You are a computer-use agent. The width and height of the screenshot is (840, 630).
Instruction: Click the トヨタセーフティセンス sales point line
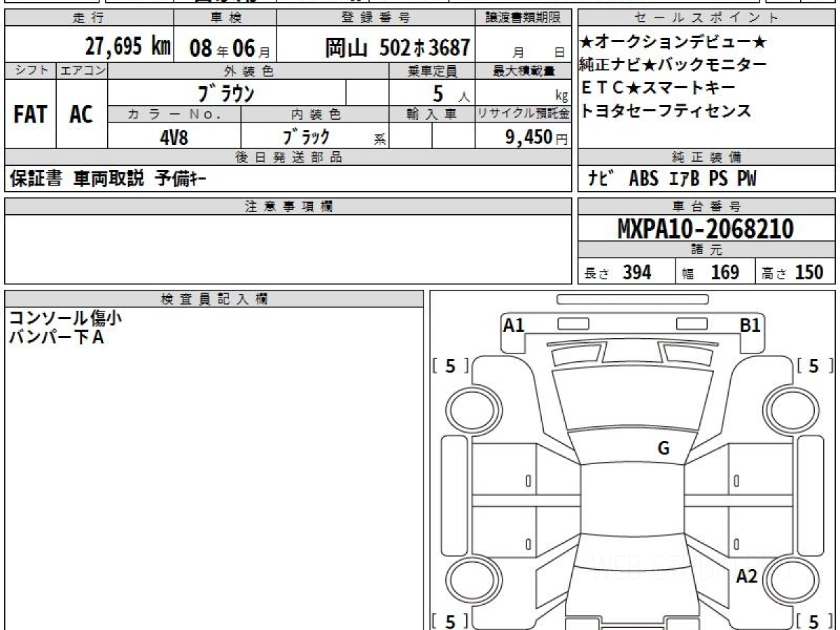click(666, 111)
